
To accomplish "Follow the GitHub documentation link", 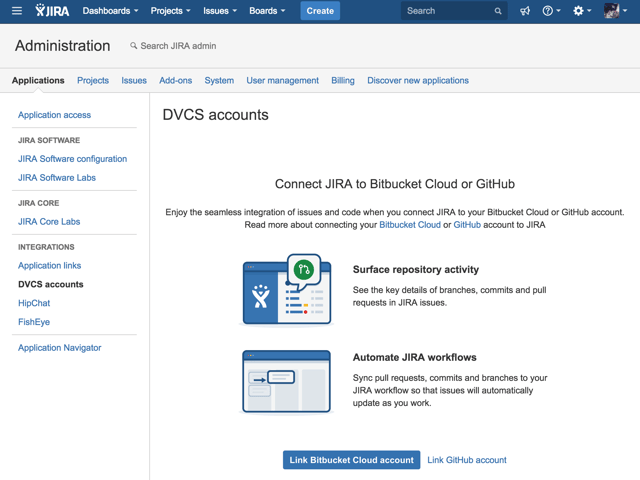I will coord(467,225).
